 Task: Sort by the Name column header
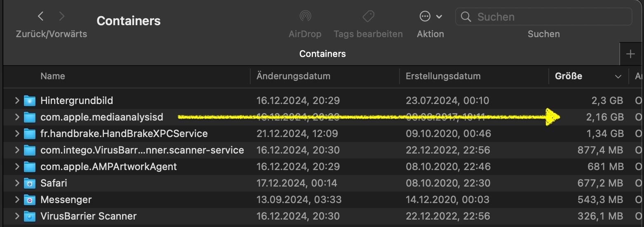pos(53,76)
